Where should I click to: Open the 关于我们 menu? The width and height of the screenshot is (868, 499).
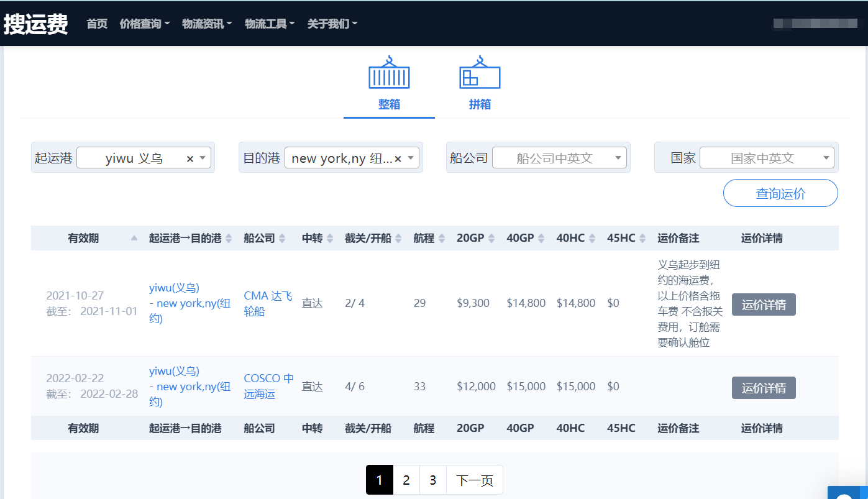(332, 24)
